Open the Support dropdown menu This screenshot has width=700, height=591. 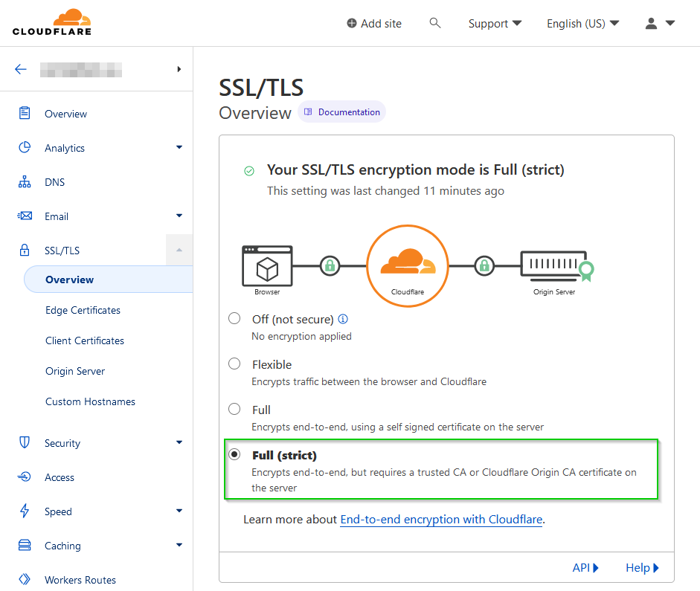click(495, 24)
